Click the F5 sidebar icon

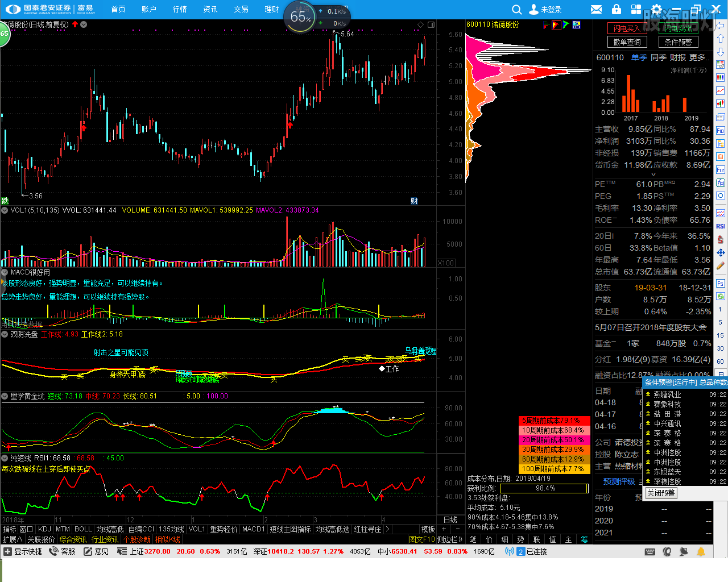(720, 283)
